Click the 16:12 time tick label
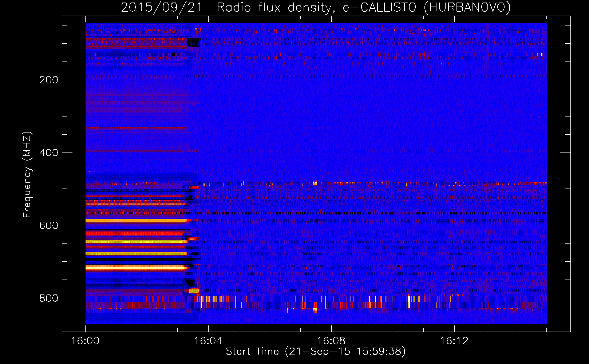The width and height of the screenshot is (589, 364). pos(454,341)
